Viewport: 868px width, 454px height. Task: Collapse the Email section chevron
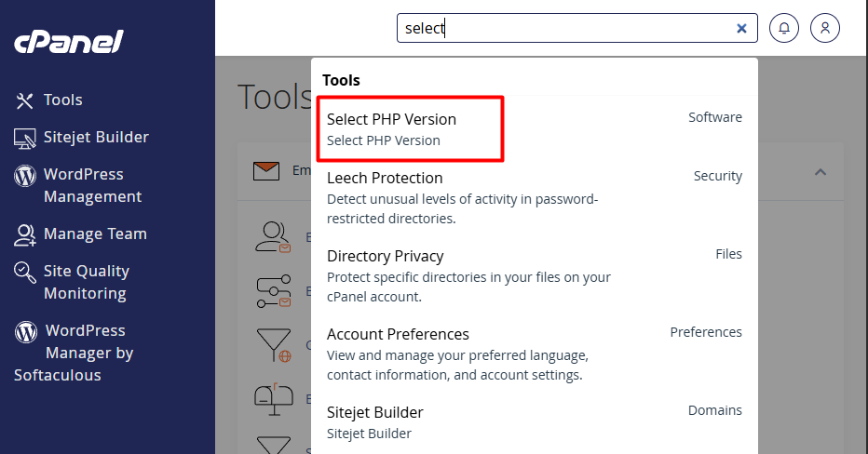tap(821, 171)
